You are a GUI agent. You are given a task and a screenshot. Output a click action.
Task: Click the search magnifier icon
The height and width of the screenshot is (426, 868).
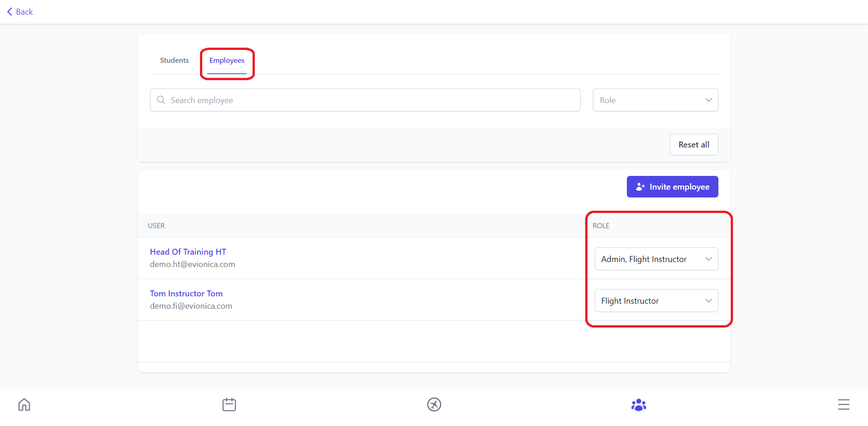coord(161,100)
